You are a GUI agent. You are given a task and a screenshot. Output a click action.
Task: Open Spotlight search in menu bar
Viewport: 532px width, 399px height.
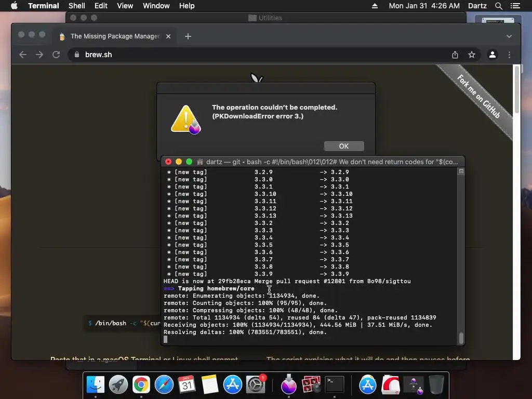click(x=498, y=6)
